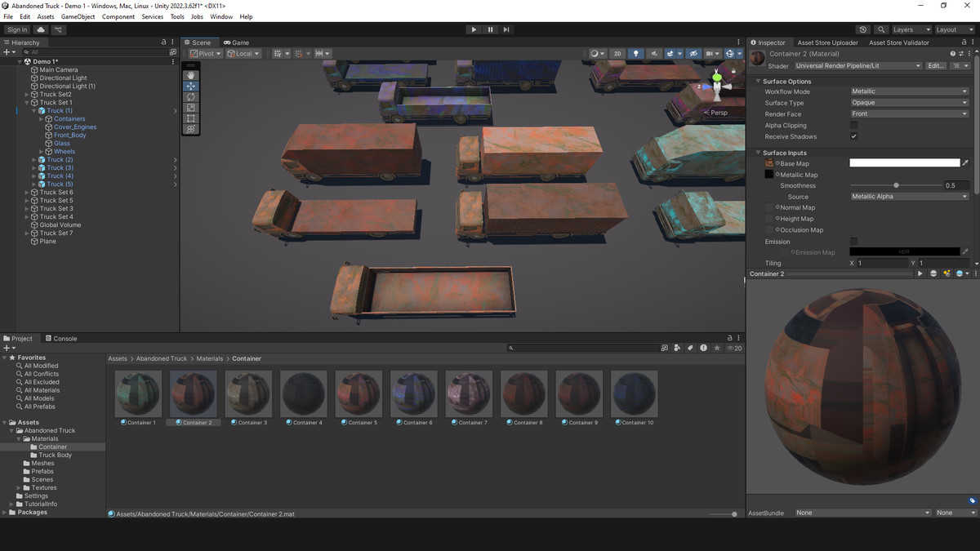
Task: Select the Move tool in Scene
Action: coord(191,86)
